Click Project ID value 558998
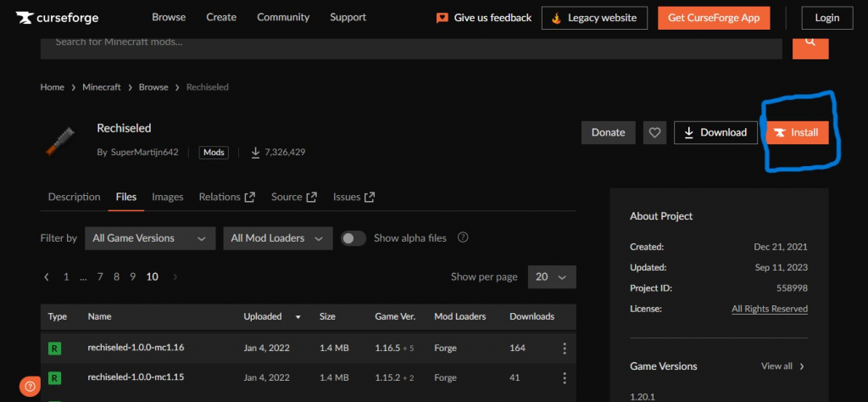This screenshot has width=868, height=402. (x=793, y=288)
